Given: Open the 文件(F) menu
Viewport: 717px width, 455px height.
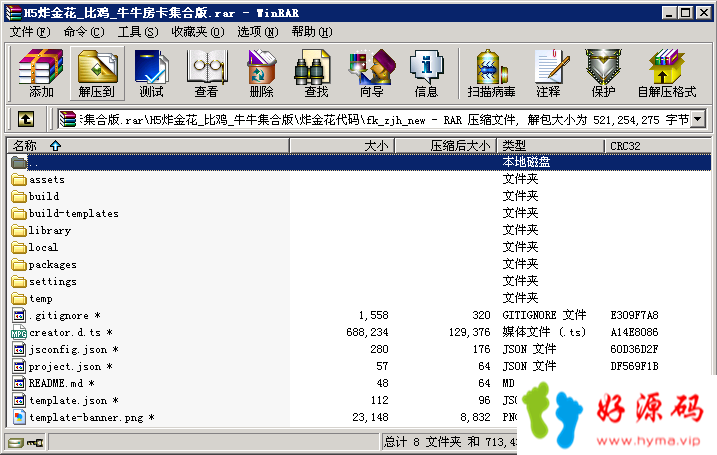Looking at the screenshot, I should (x=30, y=32).
